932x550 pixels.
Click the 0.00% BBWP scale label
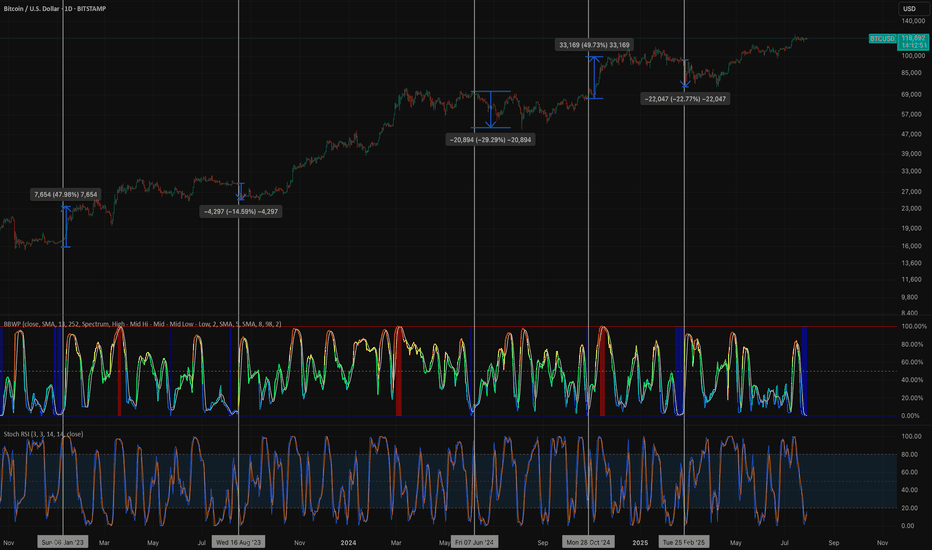click(912, 416)
